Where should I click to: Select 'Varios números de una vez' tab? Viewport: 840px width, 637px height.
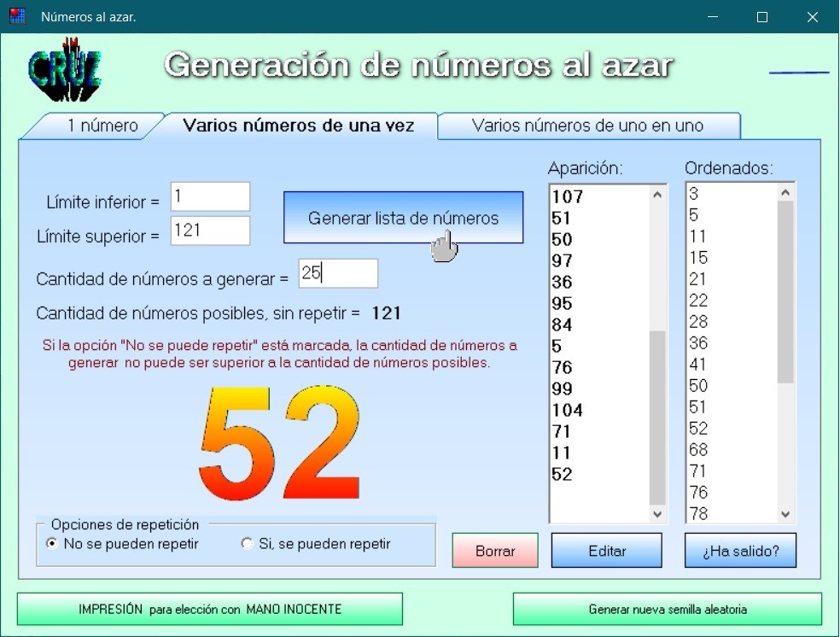click(298, 126)
